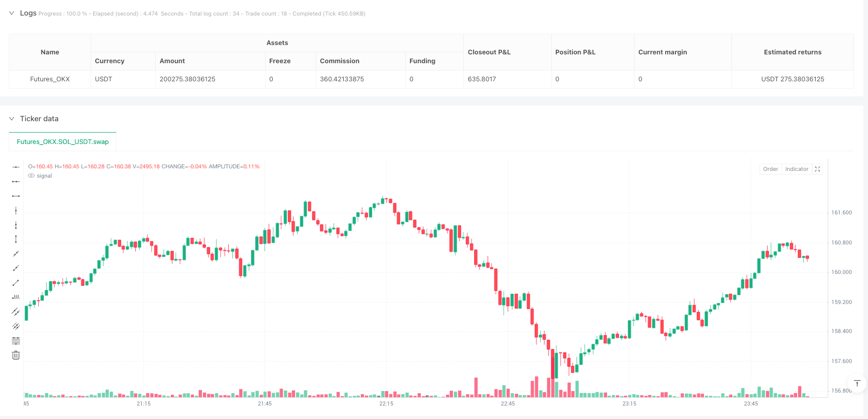The width and height of the screenshot is (868, 419).
Task: Open the Futures_OKX.SOL_USDT.swap tab
Action: tap(63, 141)
